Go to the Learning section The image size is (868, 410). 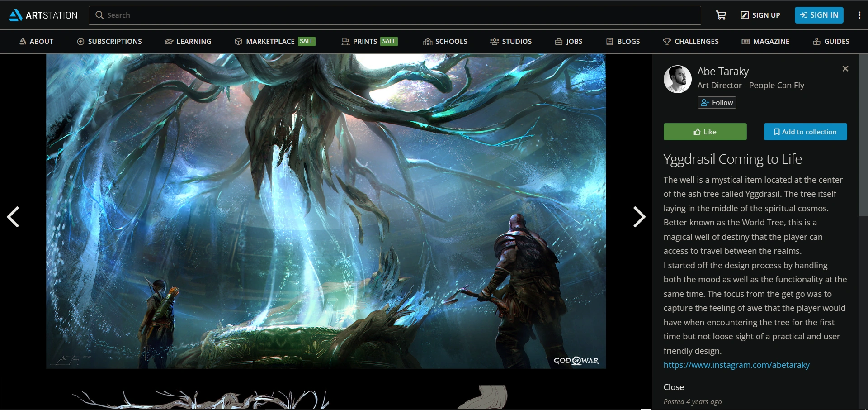click(188, 42)
